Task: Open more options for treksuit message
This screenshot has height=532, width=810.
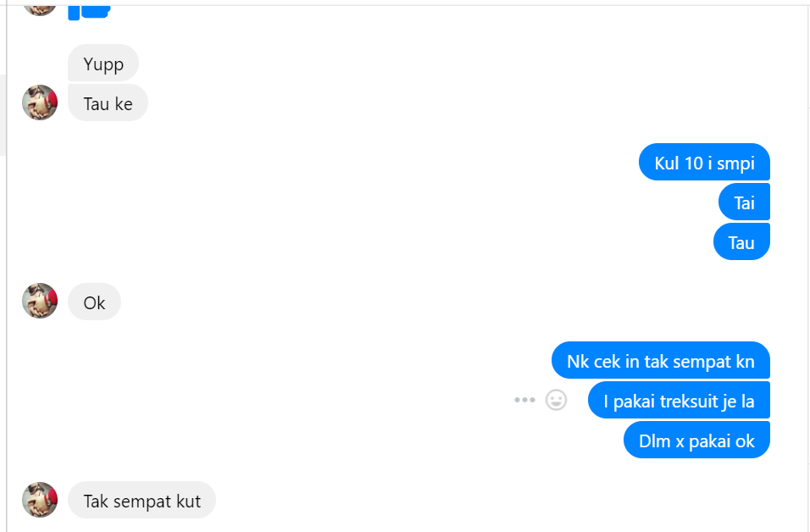Action: (x=524, y=400)
